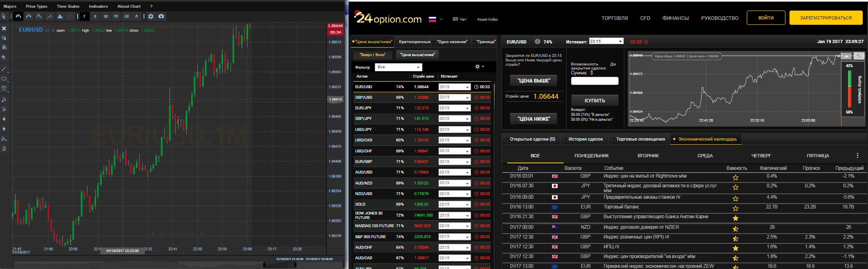Open the list settings gear beside the filter
The image size is (868, 269).
(479, 67)
